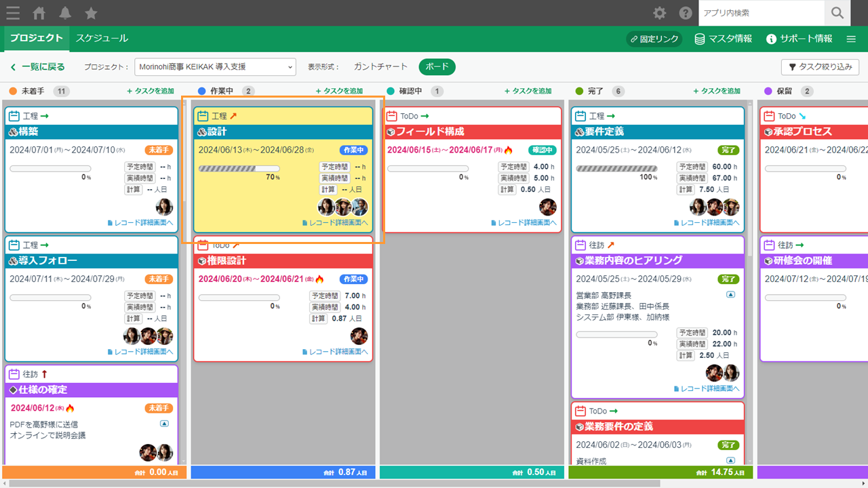Click the home icon in top bar

[39, 13]
